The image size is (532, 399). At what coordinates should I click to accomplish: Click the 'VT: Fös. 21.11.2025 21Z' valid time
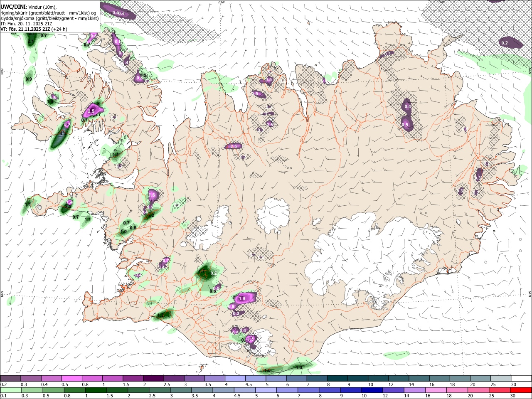25,29
